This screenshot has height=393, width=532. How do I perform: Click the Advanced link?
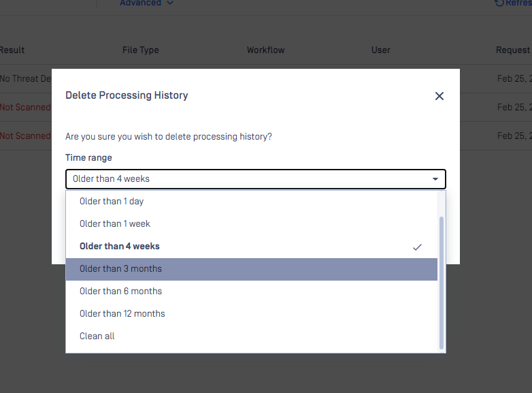click(140, 3)
